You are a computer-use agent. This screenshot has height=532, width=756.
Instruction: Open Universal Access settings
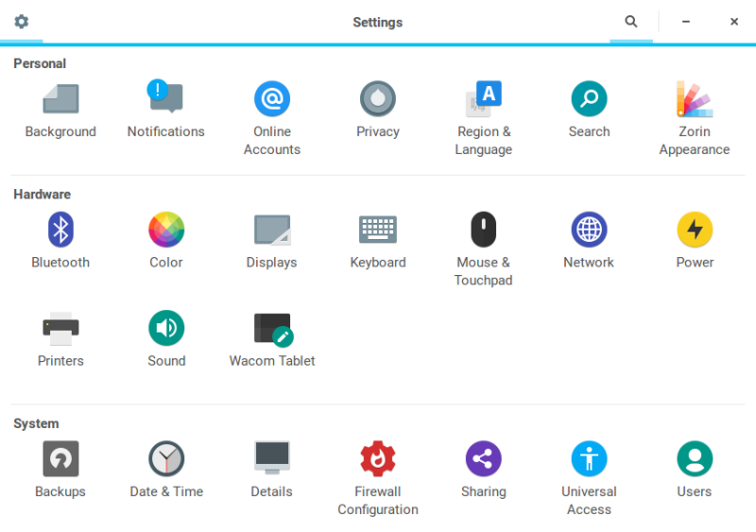click(x=589, y=459)
